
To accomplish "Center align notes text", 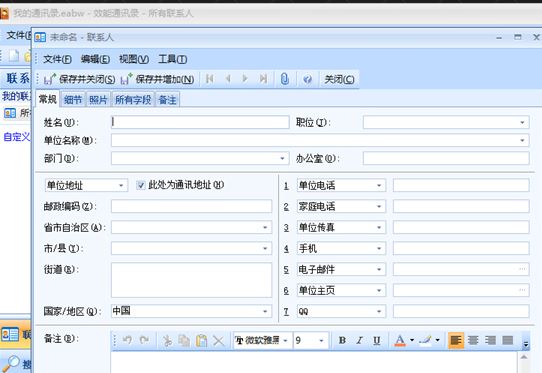I will [x=473, y=341].
